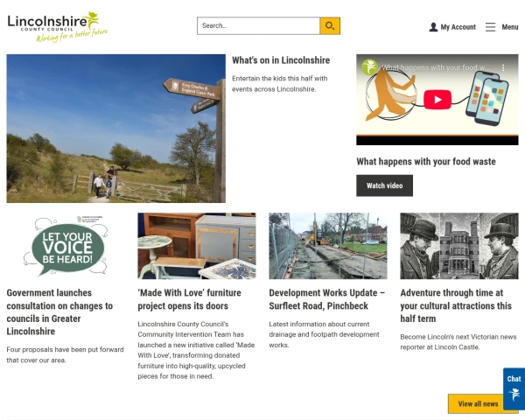Open the What's on in Lincolnshire headline
Screen dimensions: 525x420
(281, 60)
